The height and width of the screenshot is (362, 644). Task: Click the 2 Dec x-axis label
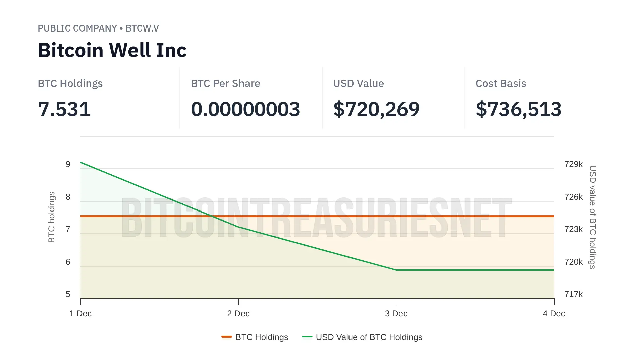coord(238,314)
